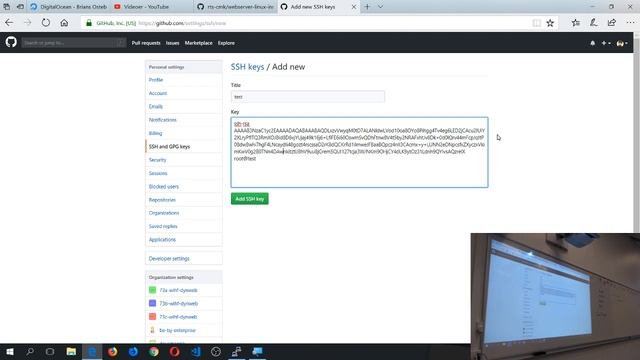Open Explore in the header

[x=226, y=43]
